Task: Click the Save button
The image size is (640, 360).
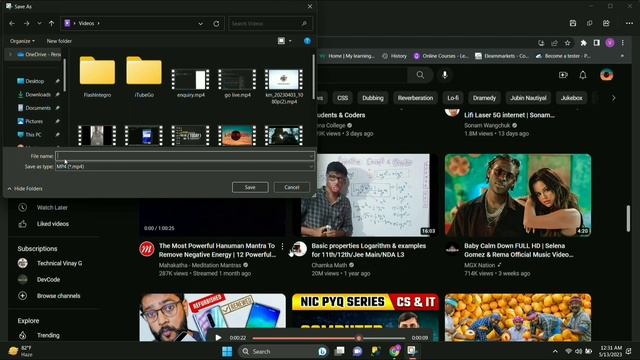Action: click(250, 187)
